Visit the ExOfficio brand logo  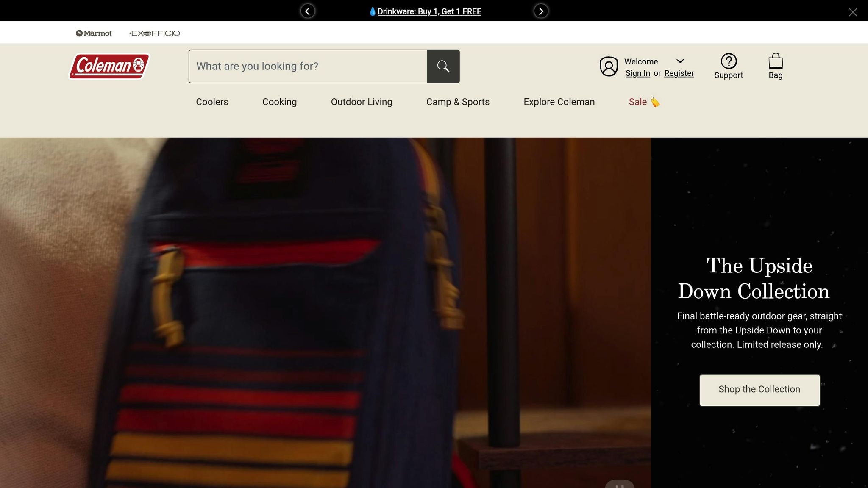[155, 33]
